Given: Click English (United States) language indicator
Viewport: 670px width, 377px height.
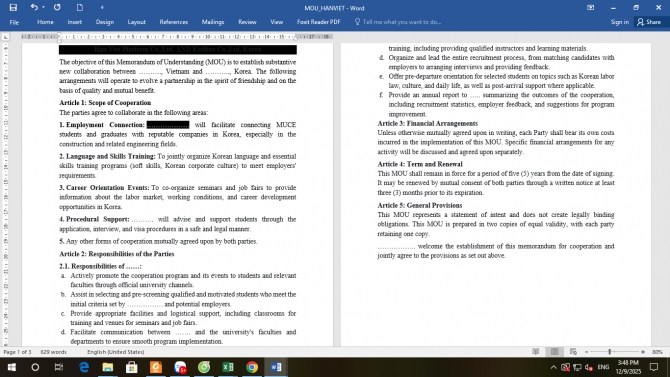Looking at the screenshot, I should [x=115, y=352].
